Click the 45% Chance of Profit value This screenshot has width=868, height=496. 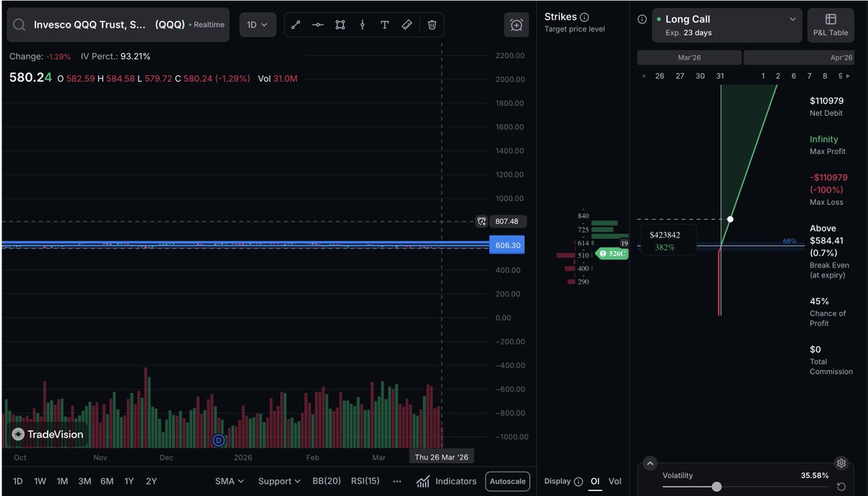pyautogui.click(x=819, y=301)
